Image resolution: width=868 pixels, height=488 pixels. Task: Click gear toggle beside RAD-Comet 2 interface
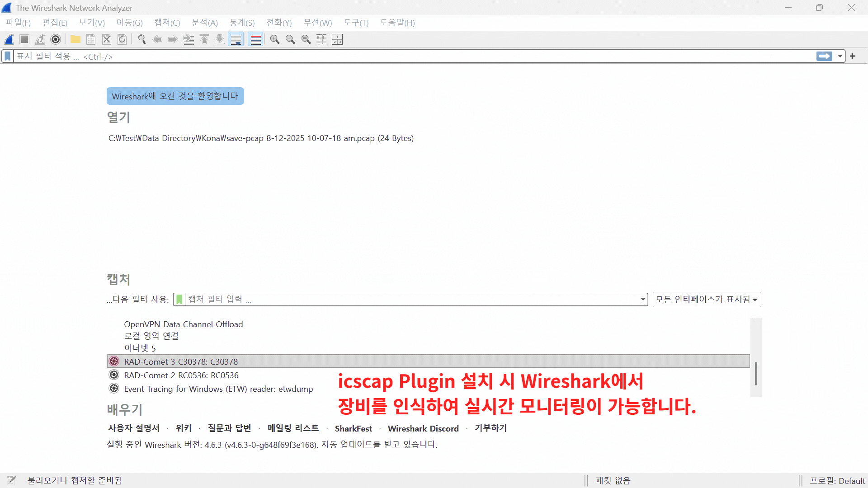click(114, 375)
